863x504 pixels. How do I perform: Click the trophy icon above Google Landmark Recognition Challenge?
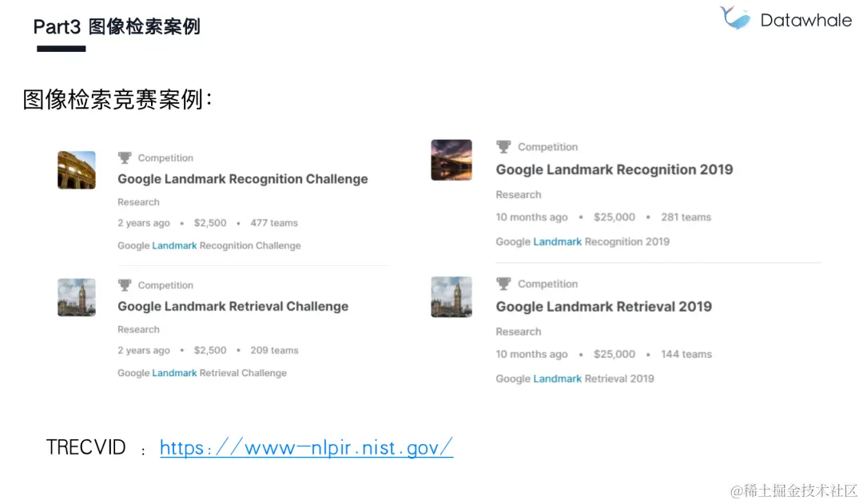tap(125, 158)
